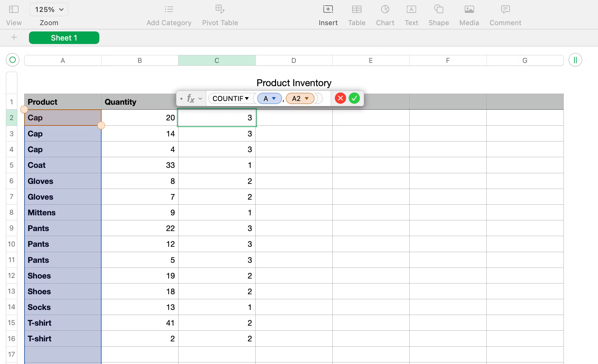This screenshot has height=364, width=598.
Task: Select the Sheet 1 tab
Action: pos(64,37)
